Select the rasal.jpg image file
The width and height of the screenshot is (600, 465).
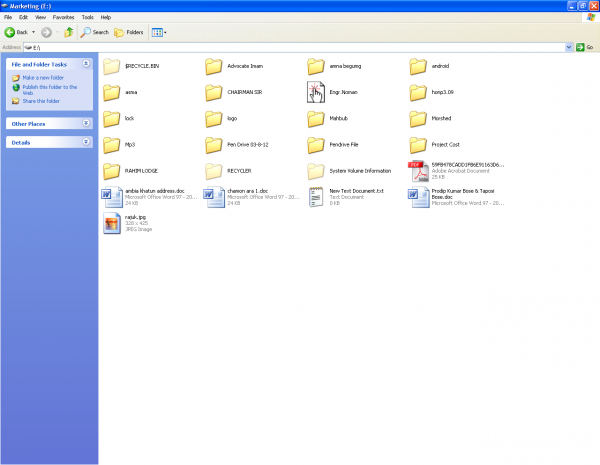(x=112, y=223)
